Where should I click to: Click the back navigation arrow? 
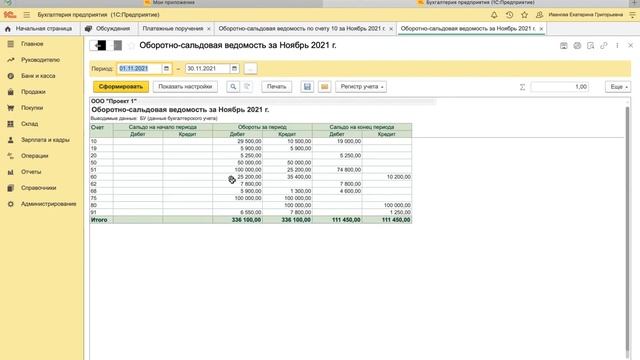(98, 45)
